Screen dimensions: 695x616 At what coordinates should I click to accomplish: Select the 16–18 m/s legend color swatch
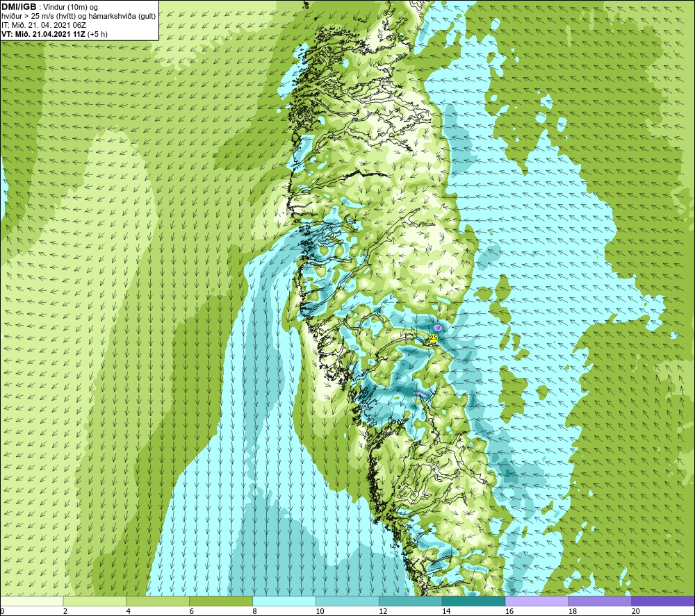pos(537,601)
